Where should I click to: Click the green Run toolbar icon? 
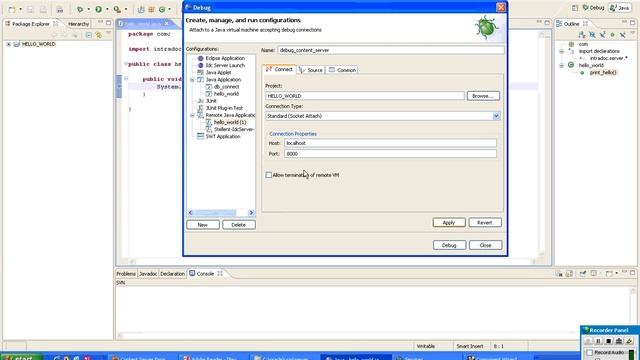[99, 9]
